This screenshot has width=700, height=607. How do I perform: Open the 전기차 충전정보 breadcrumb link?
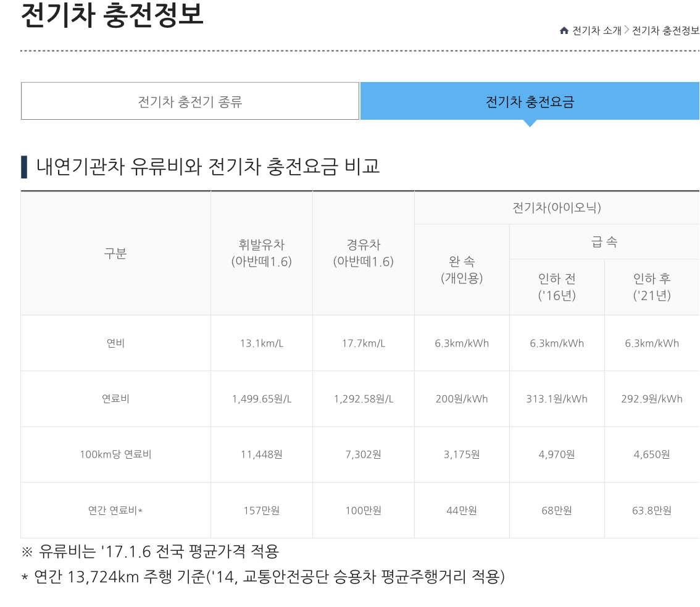tap(665, 30)
